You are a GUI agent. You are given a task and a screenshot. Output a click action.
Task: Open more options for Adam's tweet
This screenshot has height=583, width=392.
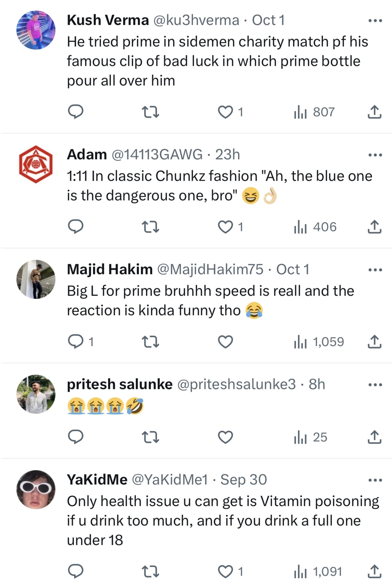coord(375,155)
